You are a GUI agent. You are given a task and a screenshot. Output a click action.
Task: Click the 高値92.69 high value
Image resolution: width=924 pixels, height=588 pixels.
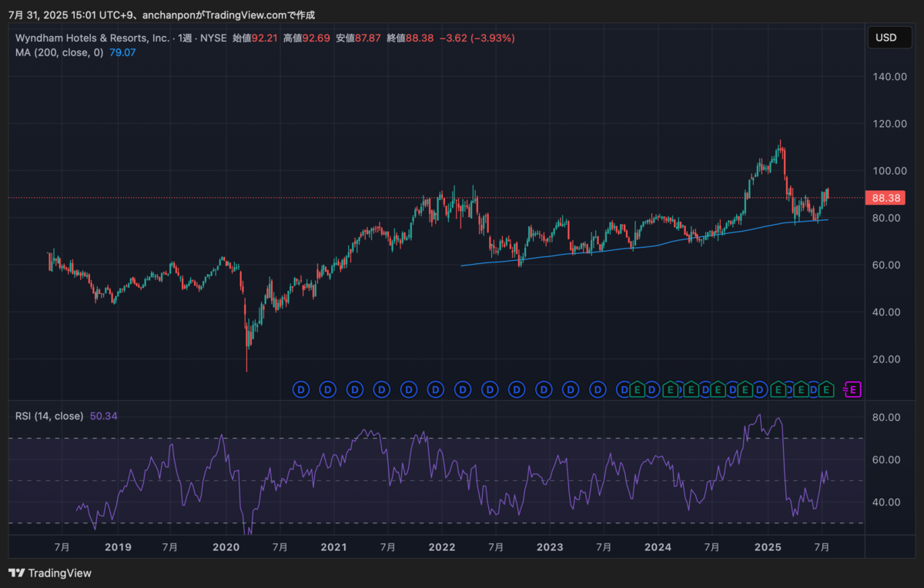pos(306,38)
